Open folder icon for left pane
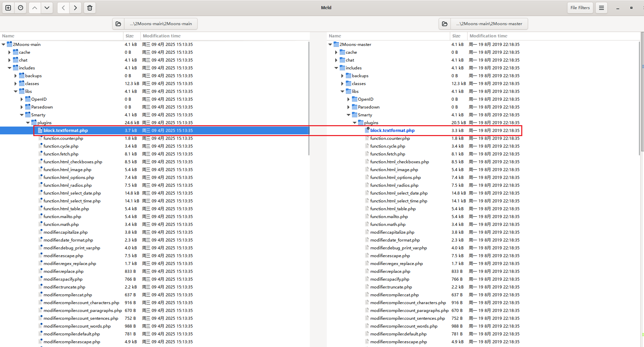Viewport: 644px width, 347px height. click(118, 24)
